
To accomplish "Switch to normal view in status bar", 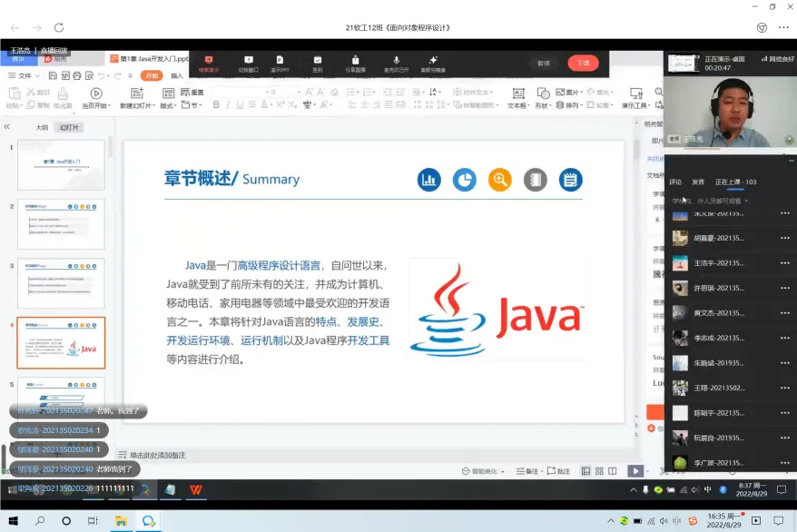I will coord(585,471).
